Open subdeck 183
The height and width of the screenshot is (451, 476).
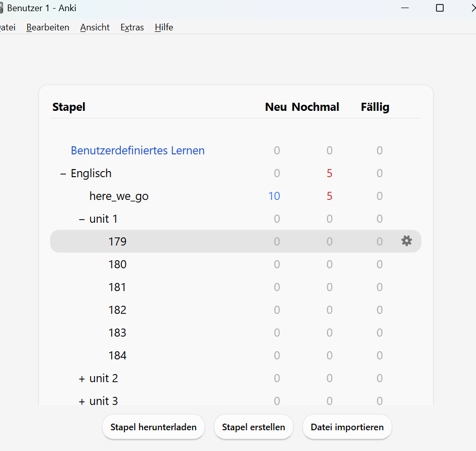click(x=117, y=333)
